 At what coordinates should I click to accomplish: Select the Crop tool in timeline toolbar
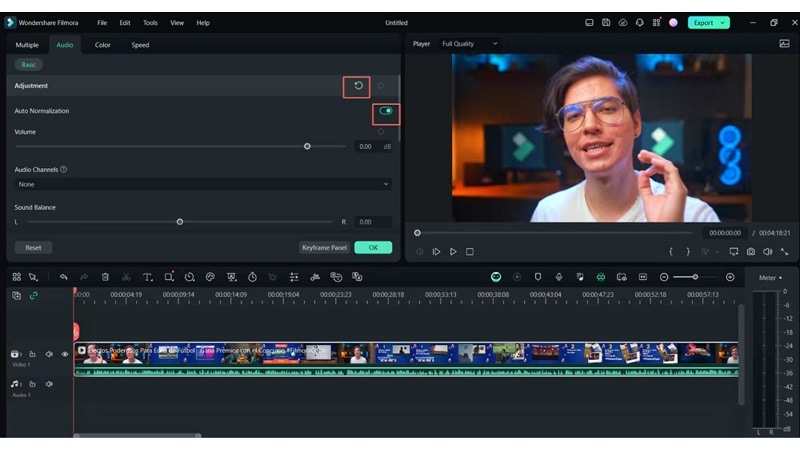(169, 277)
